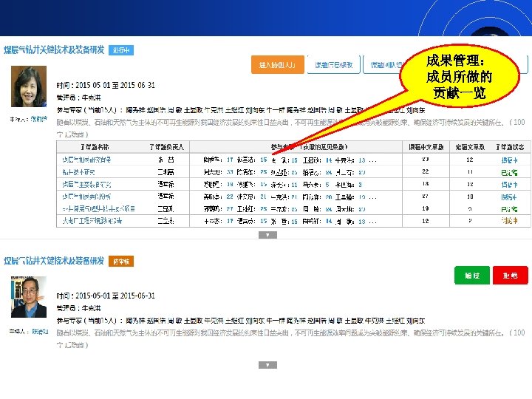
Task: Open the woman's host profile photo
Action: coord(29,86)
